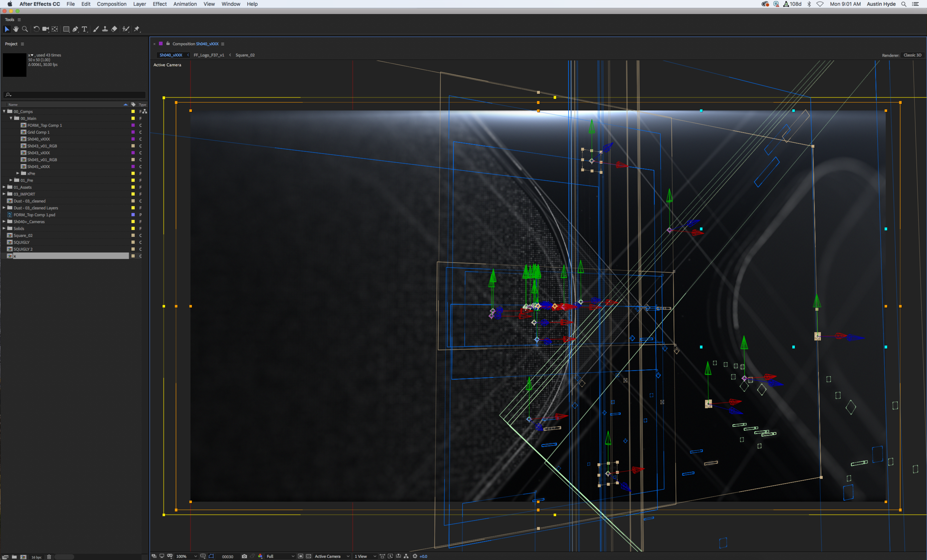
Task: Open the Effect menu
Action: [x=159, y=4]
